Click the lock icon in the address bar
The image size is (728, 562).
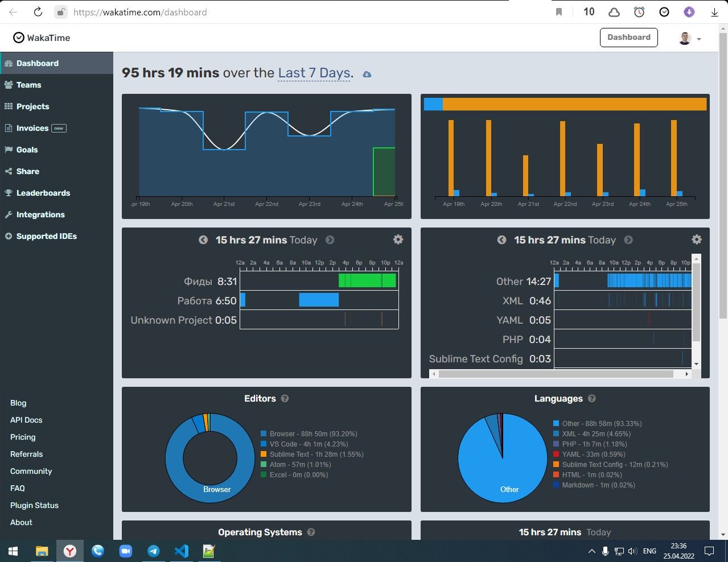point(60,12)
